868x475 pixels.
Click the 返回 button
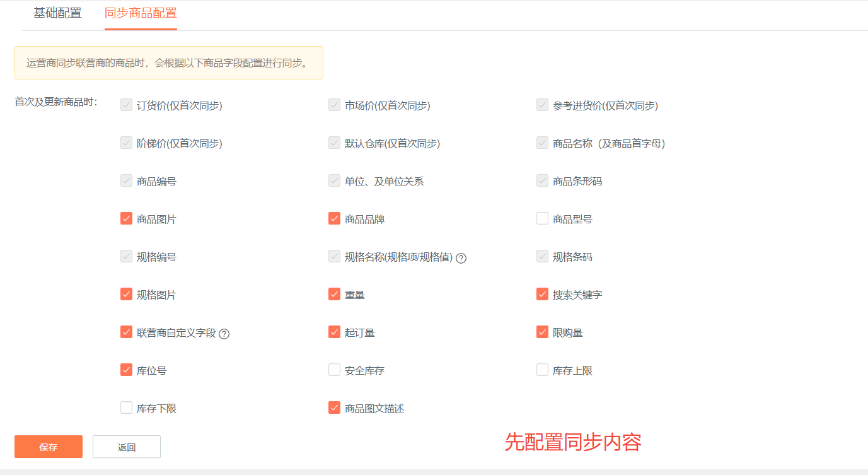[127, 447]
